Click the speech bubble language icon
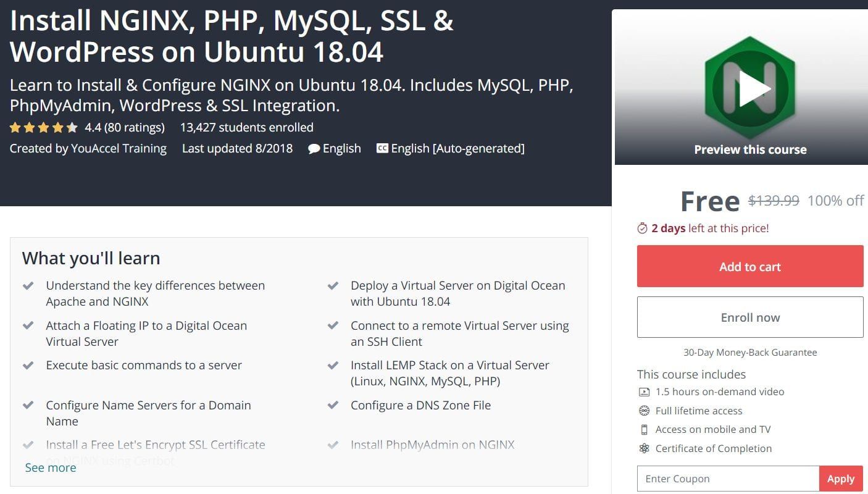Screen dimensions: 868x494 tap(314, 149)
